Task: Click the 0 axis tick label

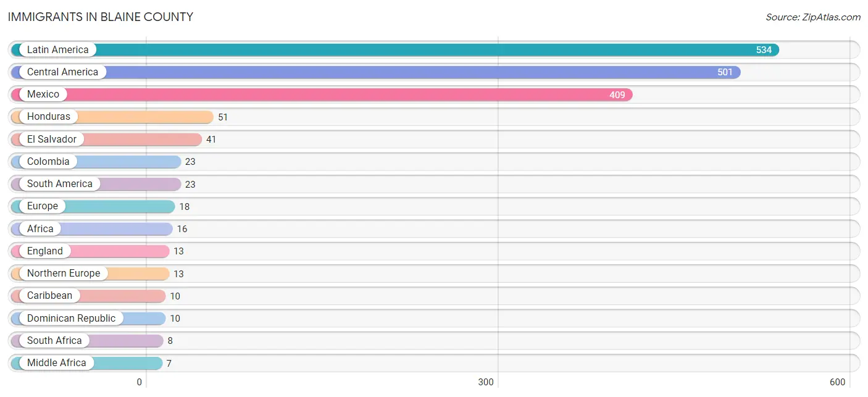Action: (140, 382)
